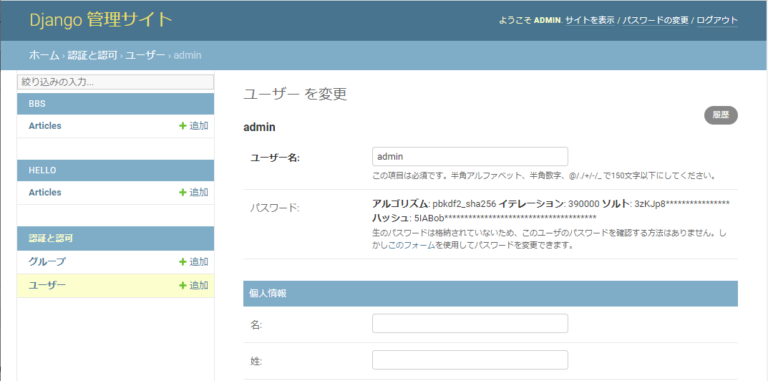Open グループ in the sidebar
The image size is (768, 381).
tap(47, 262)
